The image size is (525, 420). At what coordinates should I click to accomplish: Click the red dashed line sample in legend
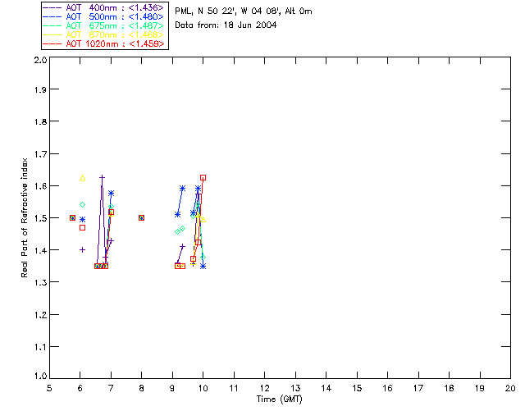click(x=52, y=43)
